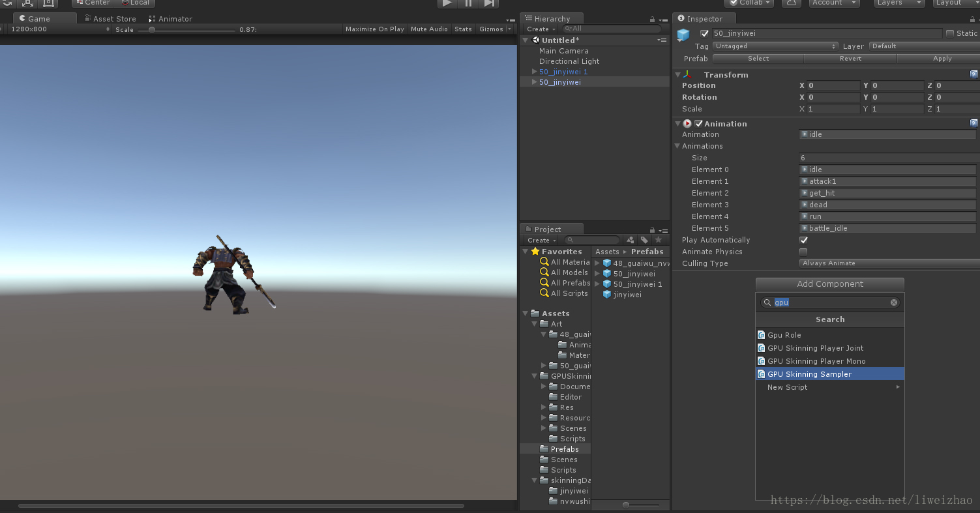Toggle Mute Audio in Game view
Image resolution: width=980 pixels, height=513 pixels.
(429, 29)
